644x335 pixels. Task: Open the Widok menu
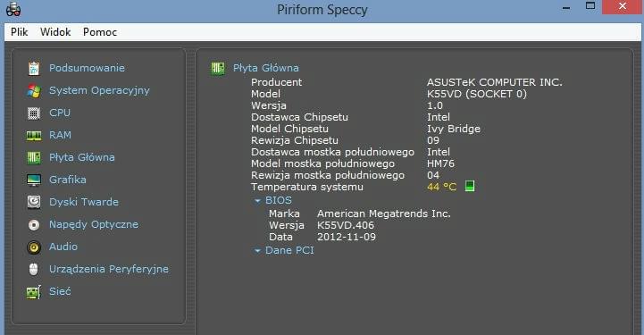point(55,32)
